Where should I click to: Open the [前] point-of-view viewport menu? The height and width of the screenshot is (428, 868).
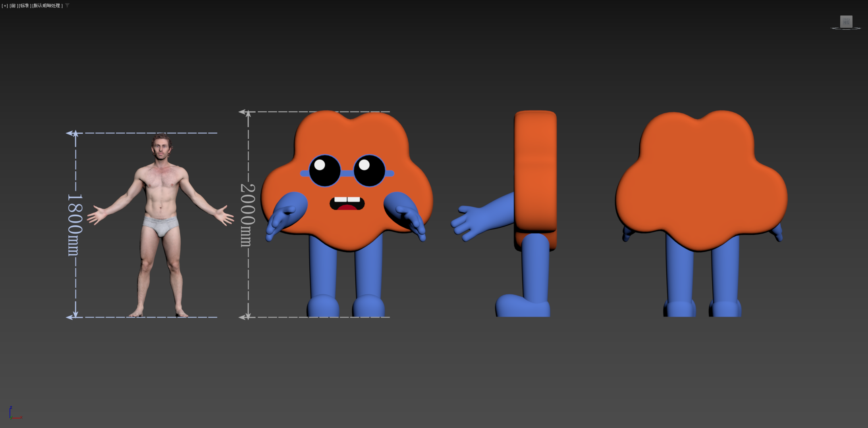point(14,6)
